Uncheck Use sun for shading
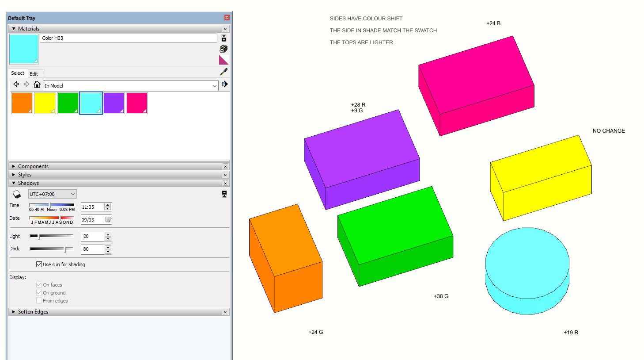Image resolution: width=644 pixels, height=360 pixels. click(x=39, y=264)
